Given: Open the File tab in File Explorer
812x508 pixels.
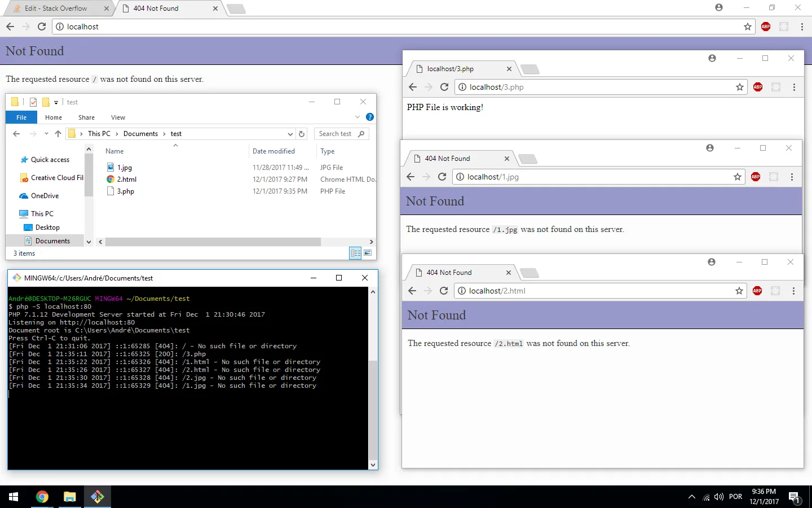Looking at the screenshot, I should (x=21, y=117).
